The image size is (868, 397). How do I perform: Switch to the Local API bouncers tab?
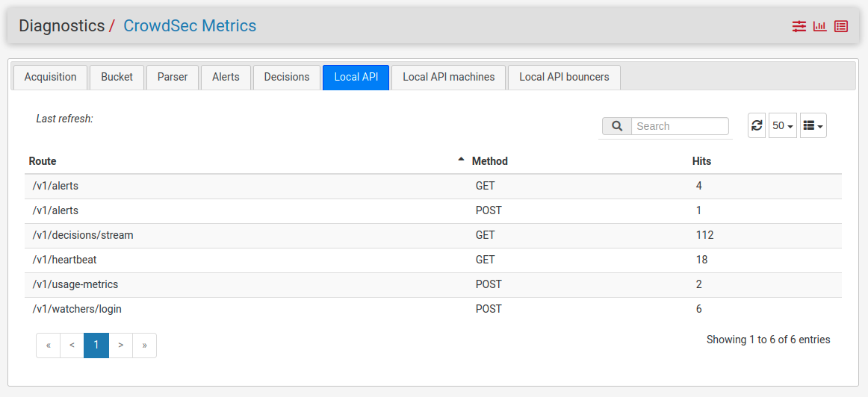[x=564, y=77]
